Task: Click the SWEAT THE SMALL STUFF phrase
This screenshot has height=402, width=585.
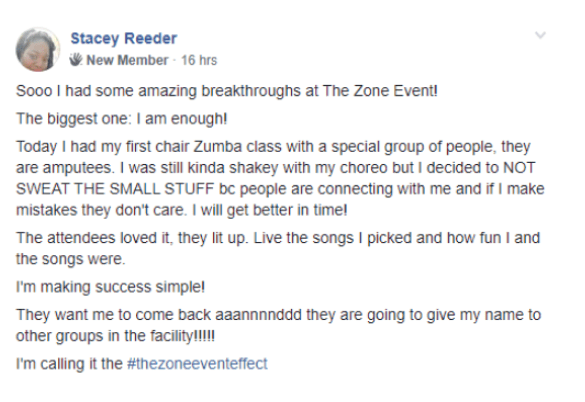Action: (115, 189)
